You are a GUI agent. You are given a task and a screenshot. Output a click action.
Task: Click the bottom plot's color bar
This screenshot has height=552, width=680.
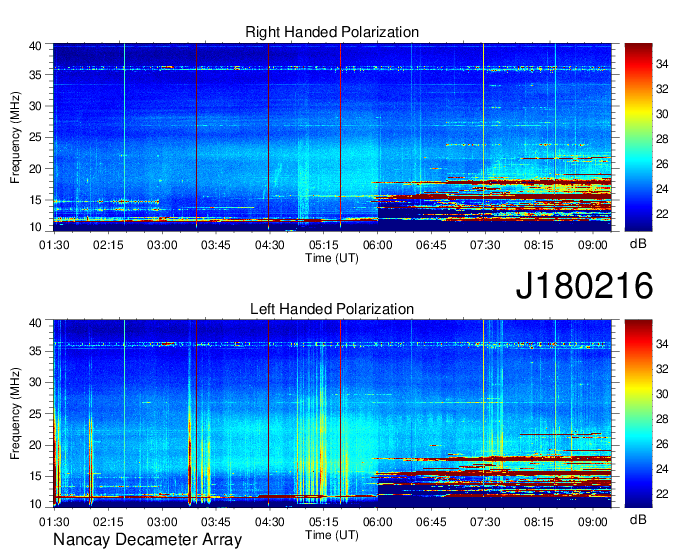(x=638, y=414)
